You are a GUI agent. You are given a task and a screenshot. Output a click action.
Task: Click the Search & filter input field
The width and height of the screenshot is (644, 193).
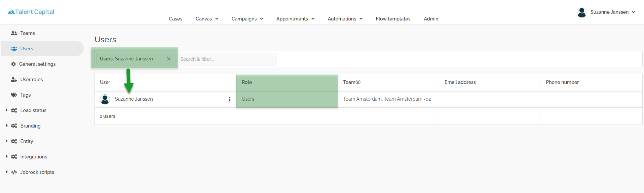coord(227,59)
